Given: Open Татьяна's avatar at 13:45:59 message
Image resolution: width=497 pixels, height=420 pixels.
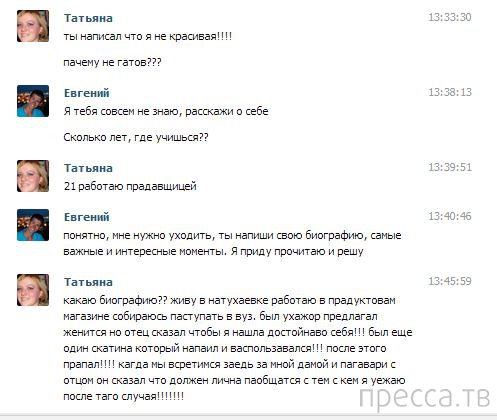Looking at the screenshot, I should (33, 290).
